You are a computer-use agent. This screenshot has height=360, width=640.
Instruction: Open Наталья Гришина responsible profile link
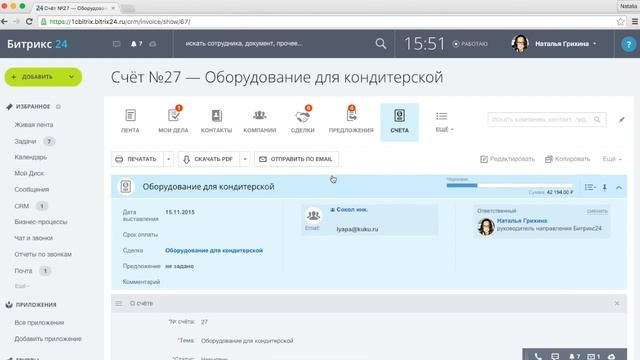[x=522, y=220]
